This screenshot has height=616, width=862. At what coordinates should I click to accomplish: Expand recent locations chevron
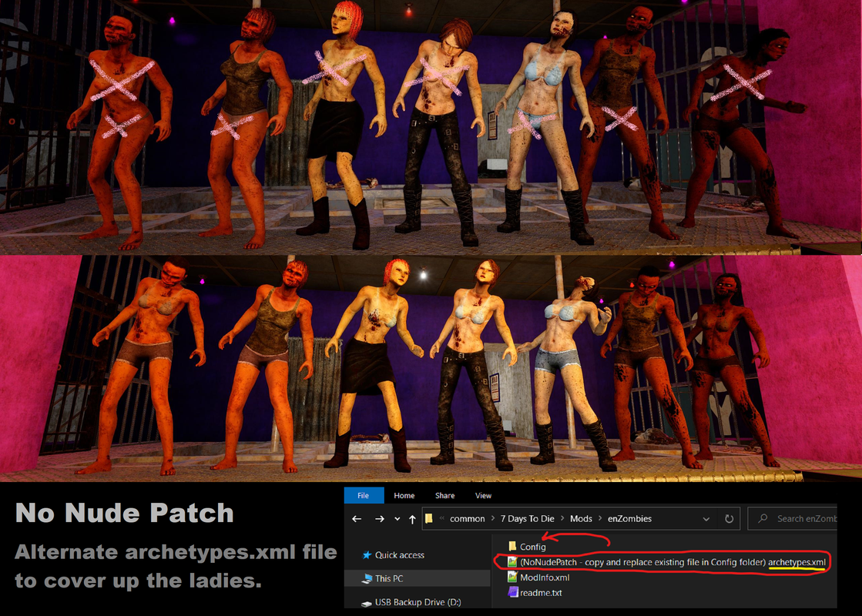[x=397, y=519]
